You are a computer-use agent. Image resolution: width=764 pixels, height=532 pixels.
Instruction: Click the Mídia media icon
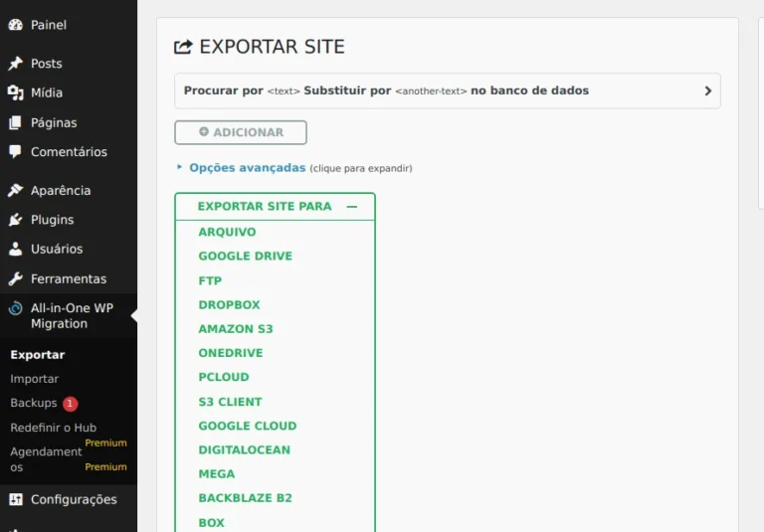click(x=16, y=92)
